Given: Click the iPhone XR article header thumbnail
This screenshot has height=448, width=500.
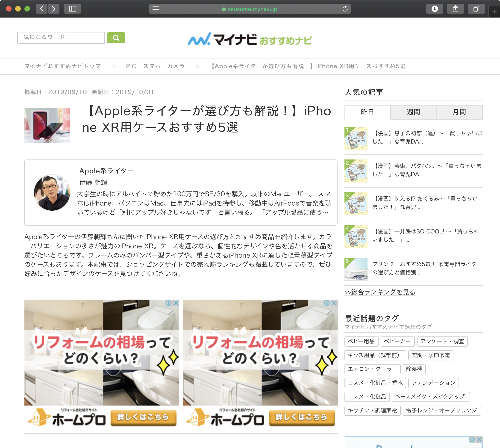Looking at the screenshot, I should 47,125.
